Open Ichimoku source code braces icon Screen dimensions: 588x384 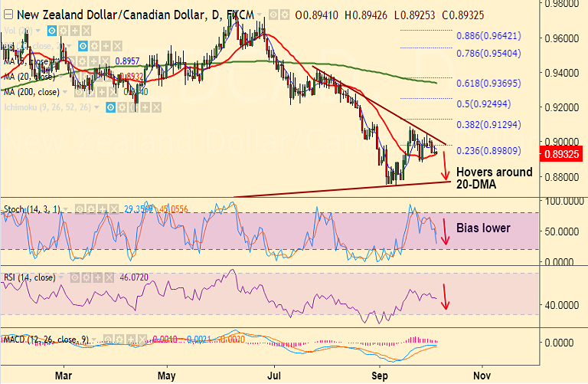click(134, 108)
